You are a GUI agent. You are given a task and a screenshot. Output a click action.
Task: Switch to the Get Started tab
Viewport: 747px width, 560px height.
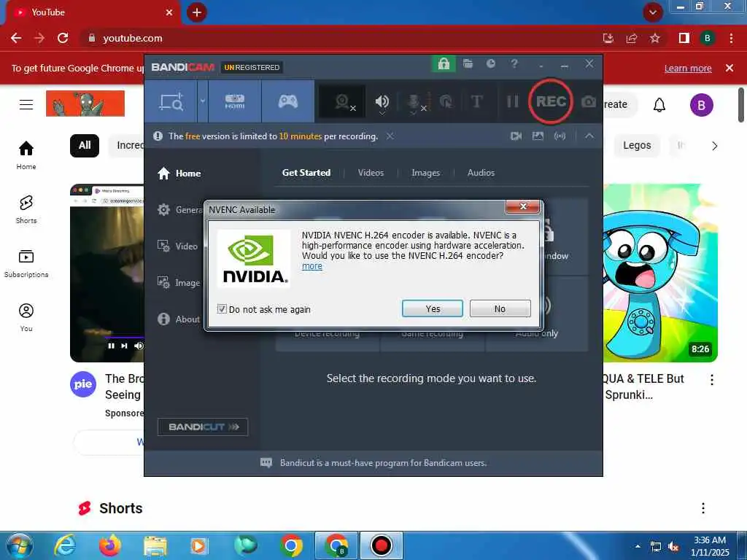(306, 173)
